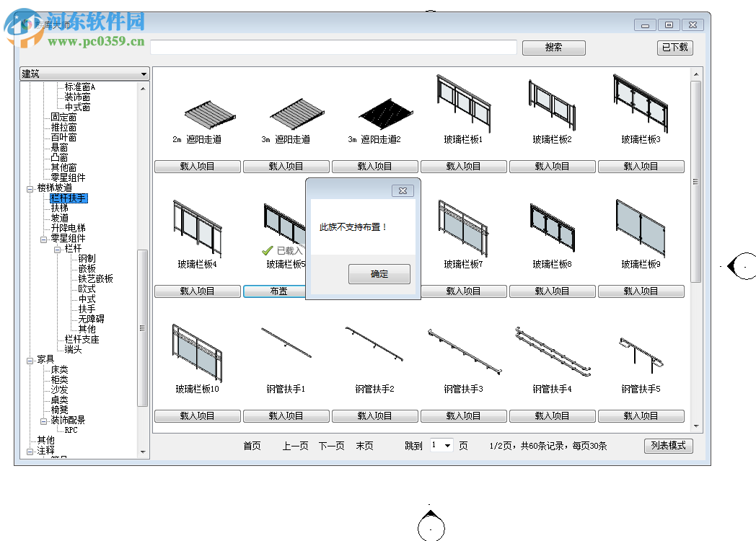Image resolution: width=756 pixels, height=541 pixels.
Task: Click the 搜索 button
Action: 553,47
